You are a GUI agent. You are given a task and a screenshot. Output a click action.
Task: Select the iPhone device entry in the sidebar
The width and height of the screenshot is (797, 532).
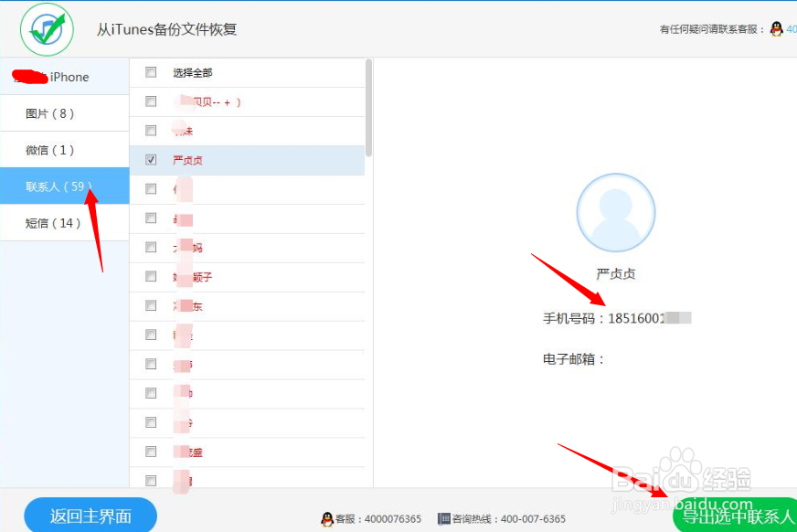tap(65, 77)
